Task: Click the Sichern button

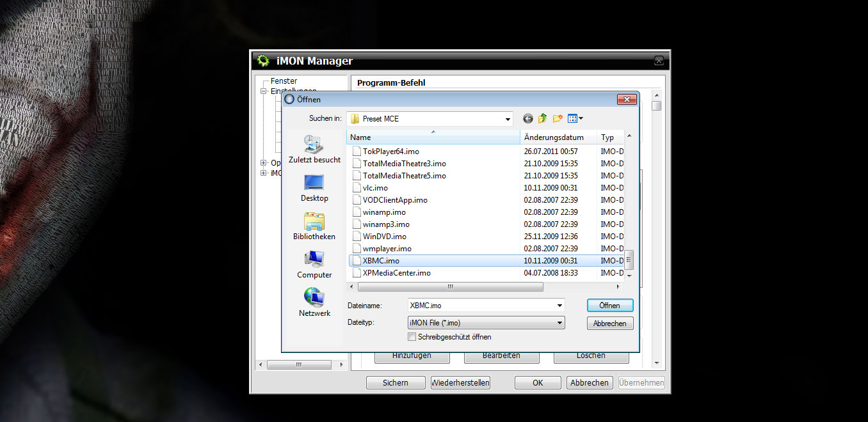Action: click(x=396, y=382)
